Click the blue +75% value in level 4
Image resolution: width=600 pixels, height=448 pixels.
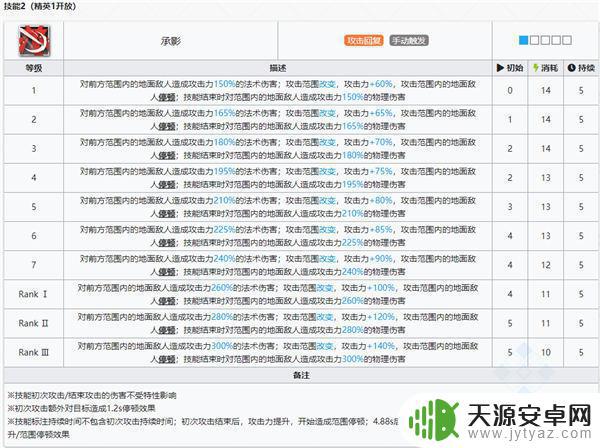[x=381, y=171]
